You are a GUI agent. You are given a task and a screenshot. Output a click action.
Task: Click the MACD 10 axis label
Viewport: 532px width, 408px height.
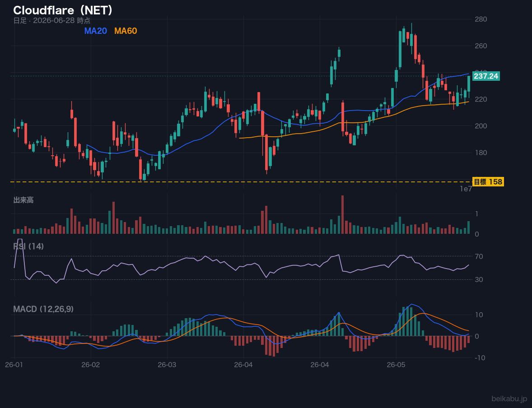479,315
